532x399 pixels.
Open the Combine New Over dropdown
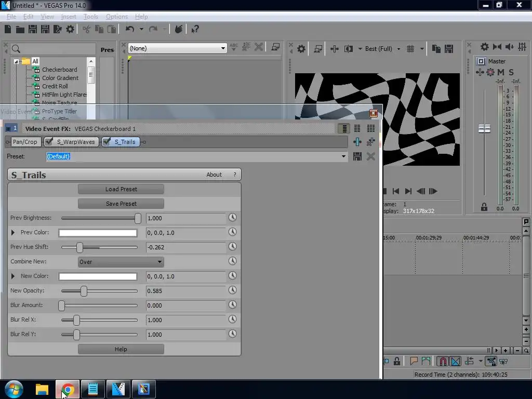pyautogui.click(x=121, y=262)
